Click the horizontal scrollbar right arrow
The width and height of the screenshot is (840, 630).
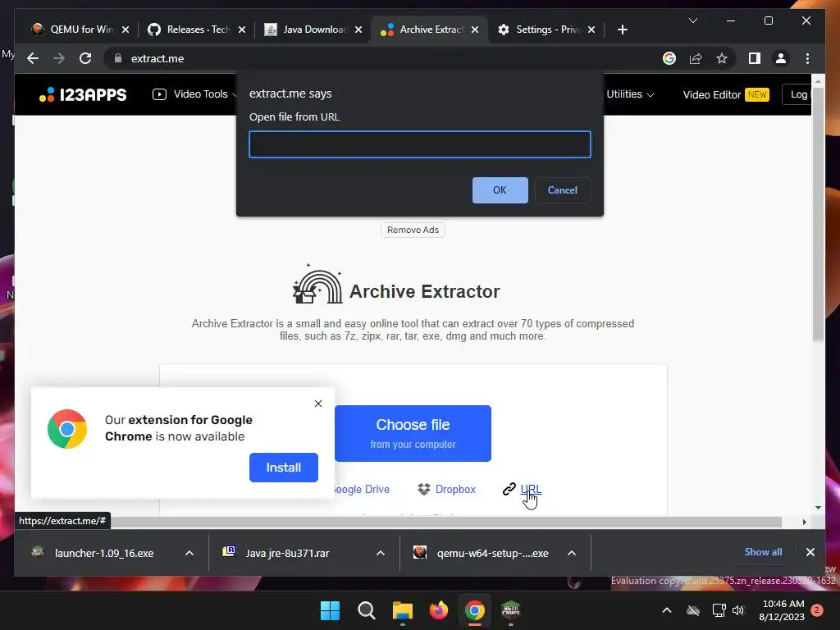[x=804, y=522]
